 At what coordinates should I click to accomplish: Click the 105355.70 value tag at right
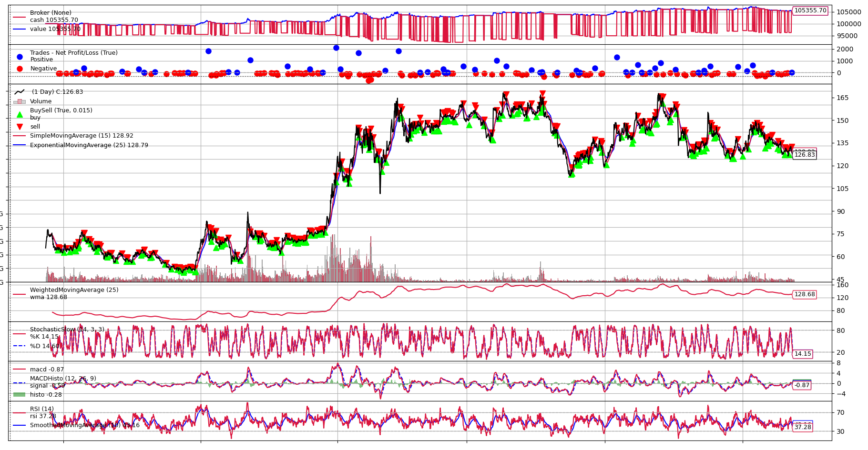click(x=810, y=10)
